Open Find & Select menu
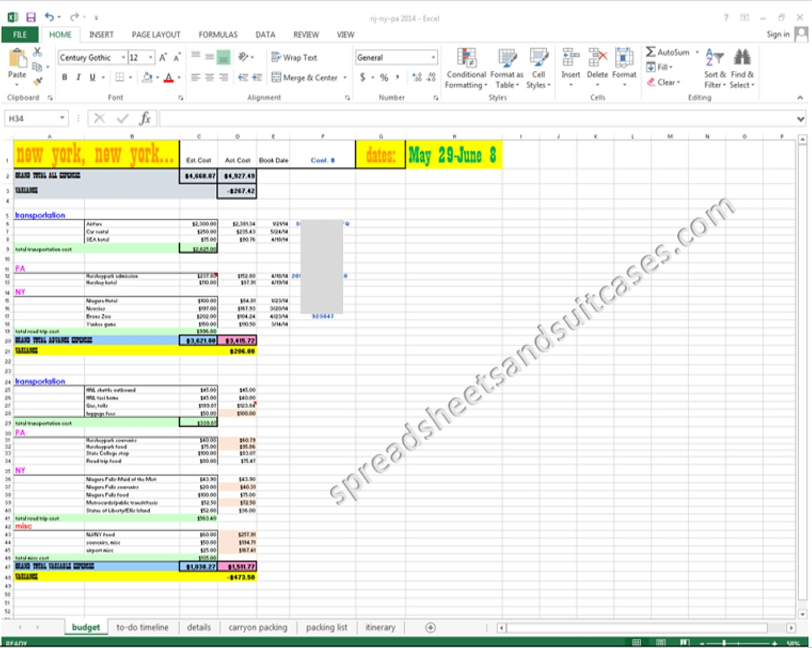 pos(742,68)
